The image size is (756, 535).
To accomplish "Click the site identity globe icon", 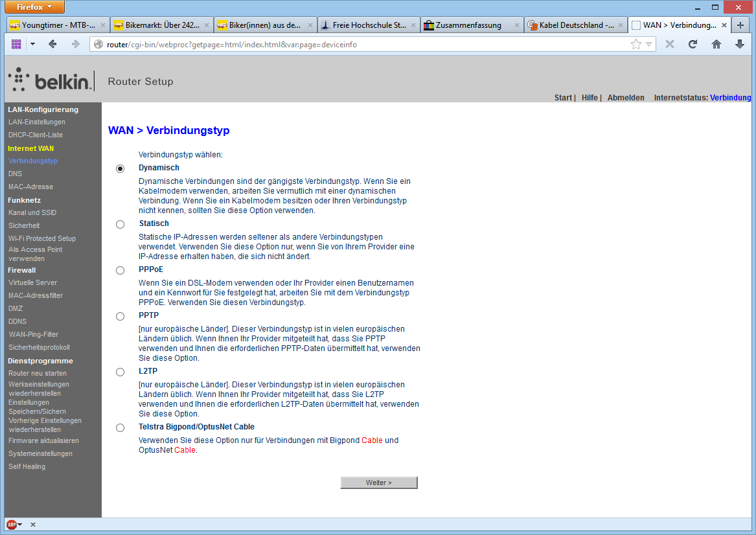I will tap(98, 44).
